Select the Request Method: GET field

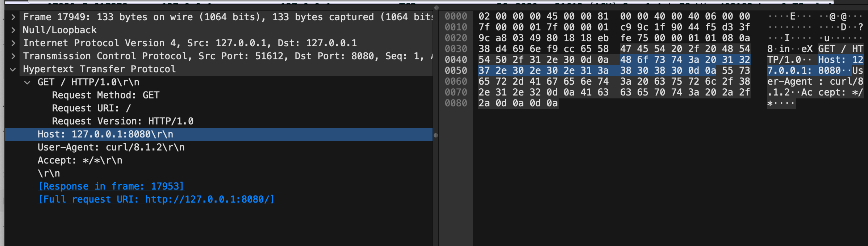(x=105, y=95)
